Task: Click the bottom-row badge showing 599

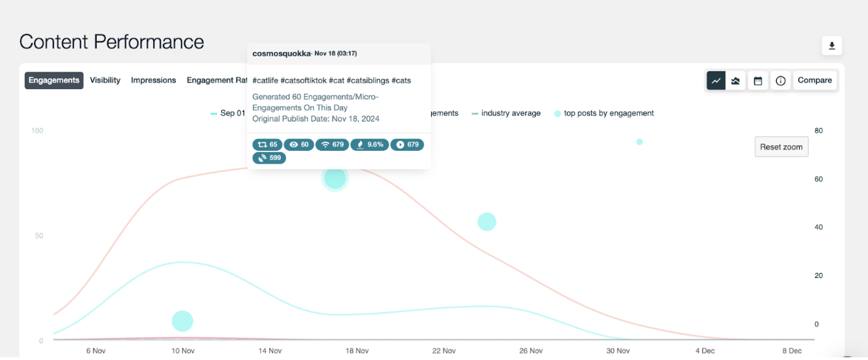Action: point(268,158)
